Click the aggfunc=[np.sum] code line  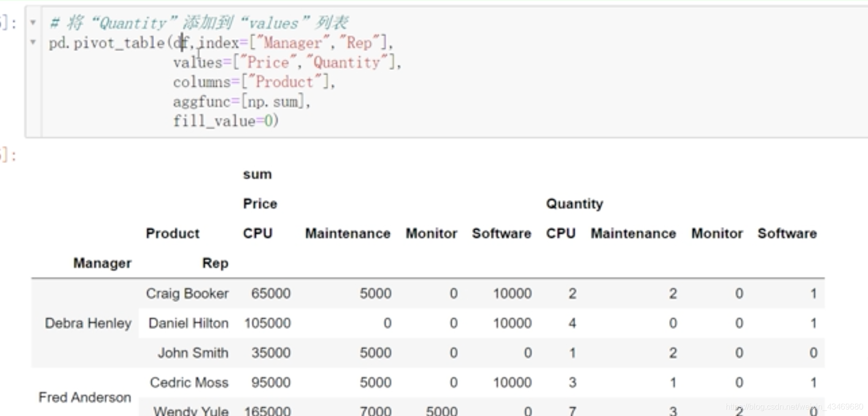(x=242, y=102)
